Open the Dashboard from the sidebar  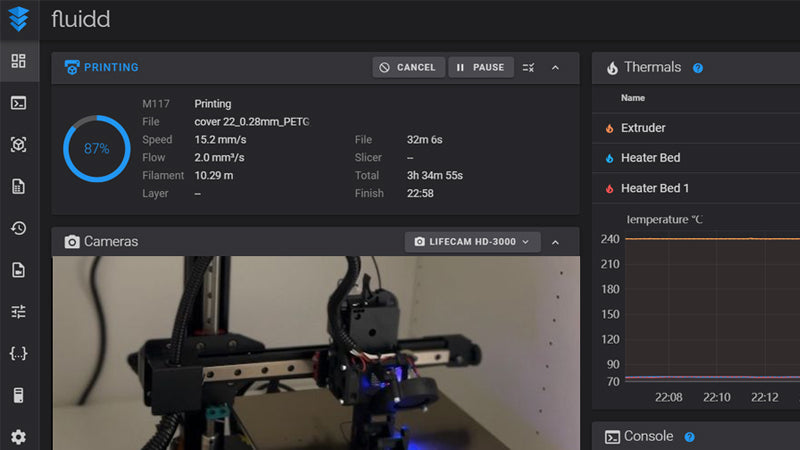(18, 61)
